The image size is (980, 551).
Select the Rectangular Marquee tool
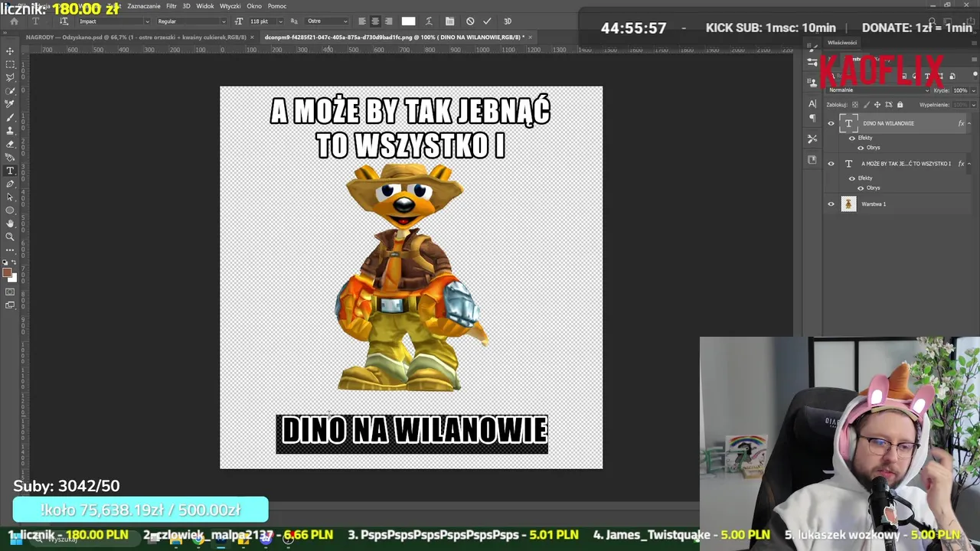[x=10, y=64]
